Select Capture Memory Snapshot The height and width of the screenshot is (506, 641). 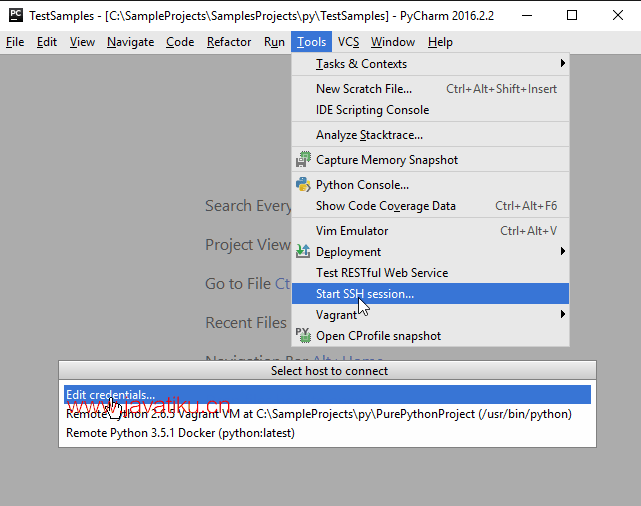coord(430,159)
